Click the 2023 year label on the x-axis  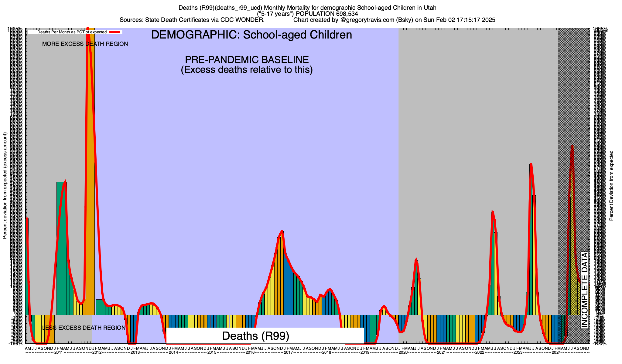point(518,352)
